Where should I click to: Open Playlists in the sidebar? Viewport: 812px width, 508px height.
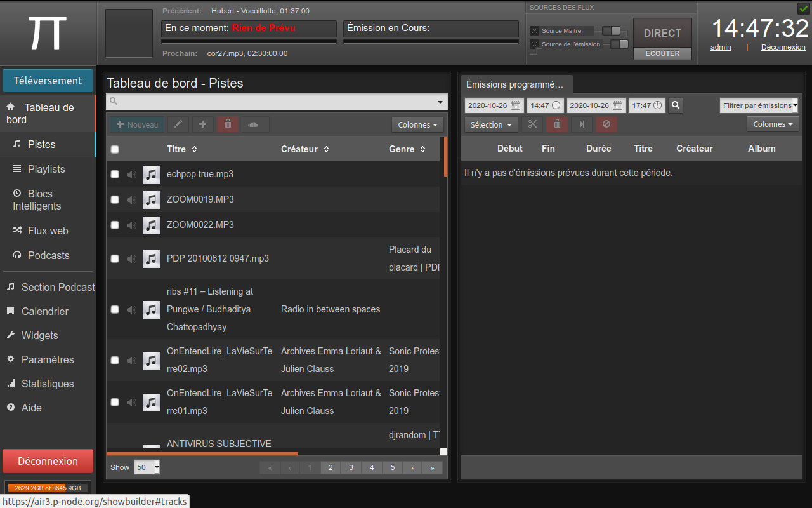coord(46,169)
